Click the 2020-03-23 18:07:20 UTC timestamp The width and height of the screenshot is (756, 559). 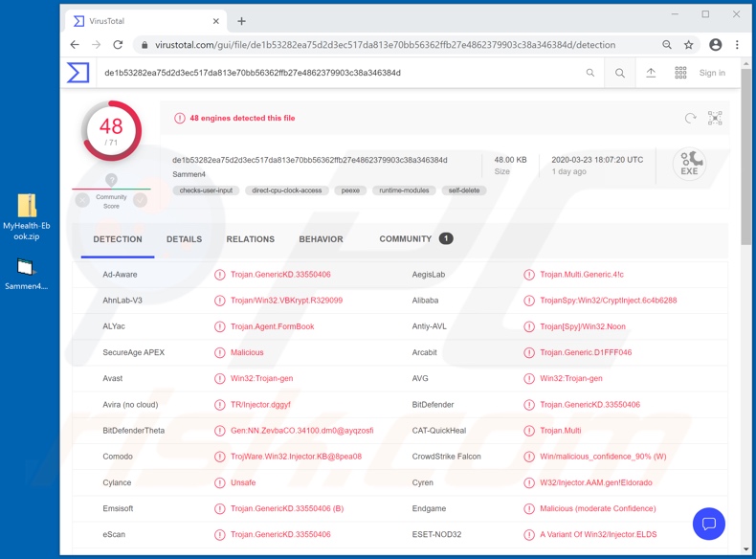(x=597, y=160)
